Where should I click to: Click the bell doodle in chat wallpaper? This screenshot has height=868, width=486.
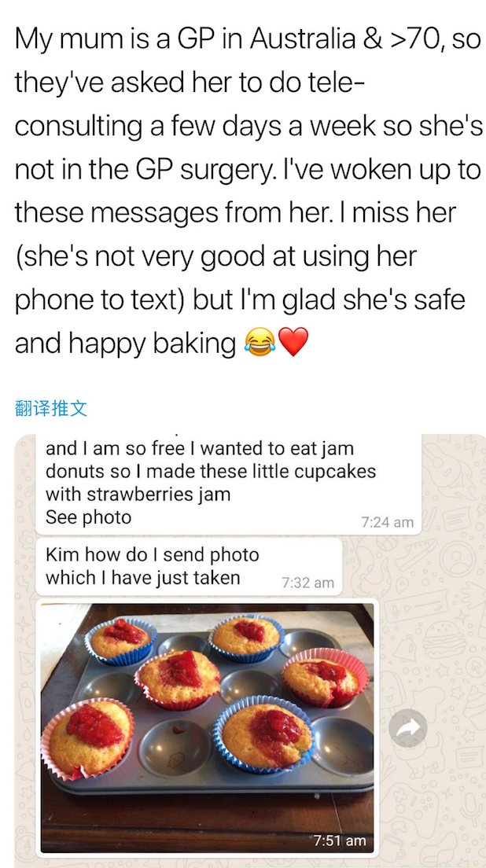(407, 648)
